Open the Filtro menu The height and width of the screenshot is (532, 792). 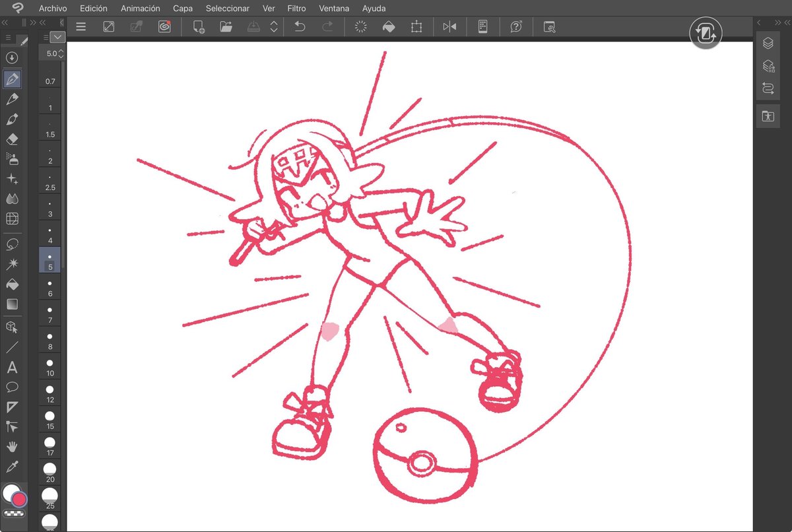pos(297,9)
